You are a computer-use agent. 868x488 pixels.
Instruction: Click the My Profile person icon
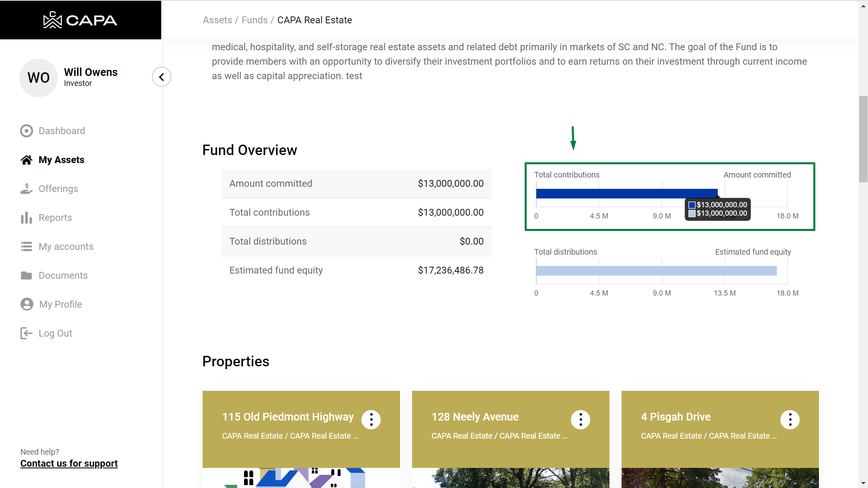pyautogui.click(x=27, y=304)
